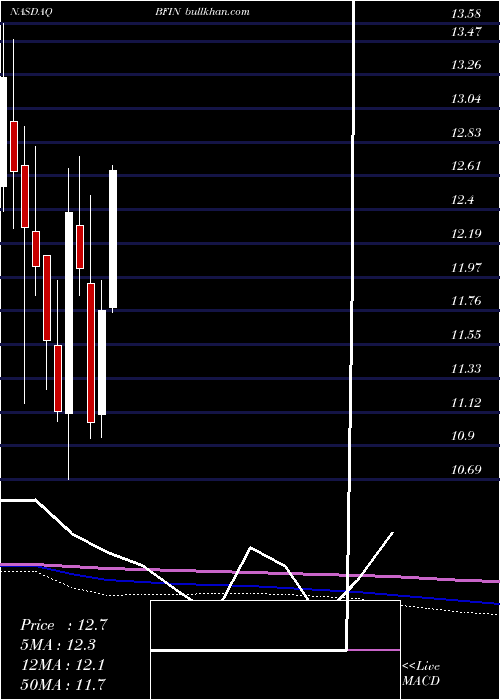Click the 5MA : 12.3 readout
Screen dimensions: 500x700
(58, 645)
